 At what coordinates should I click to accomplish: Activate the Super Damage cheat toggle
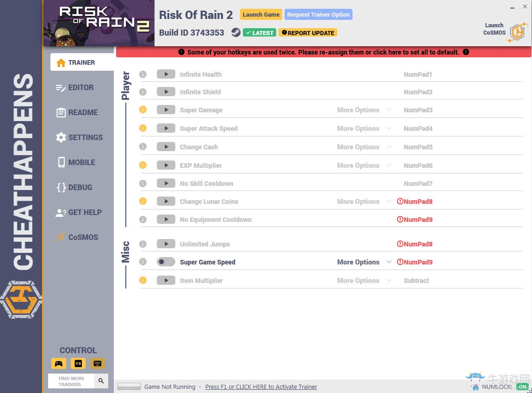166,110
